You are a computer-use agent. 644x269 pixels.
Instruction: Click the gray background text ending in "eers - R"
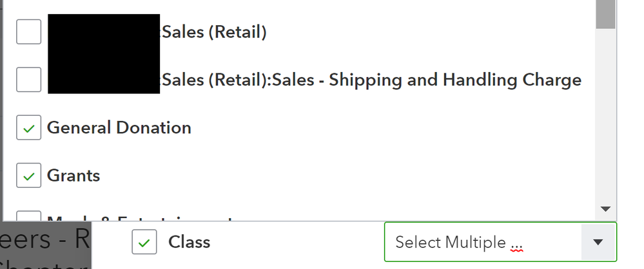click(45, 240)
